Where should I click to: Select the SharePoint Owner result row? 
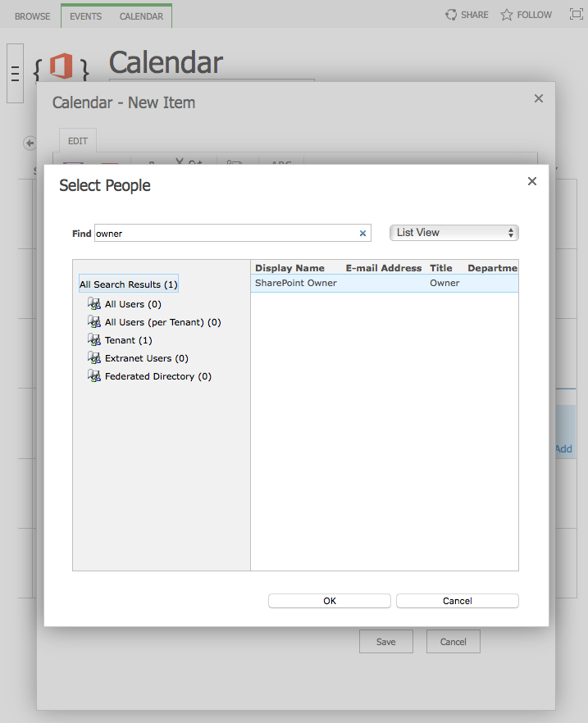[385, 283]
